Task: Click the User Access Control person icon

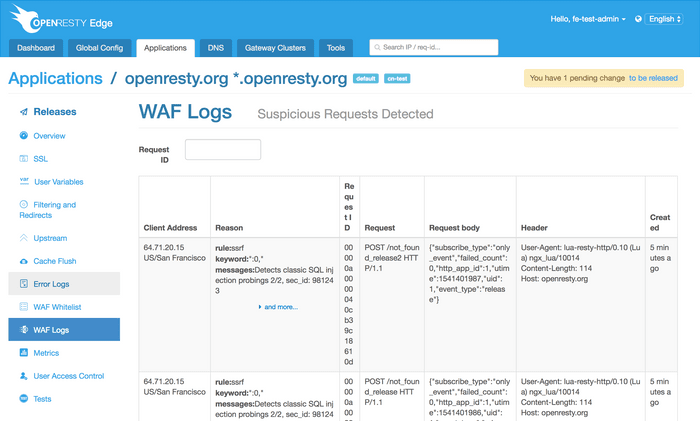Action: (x=24, y=375)
